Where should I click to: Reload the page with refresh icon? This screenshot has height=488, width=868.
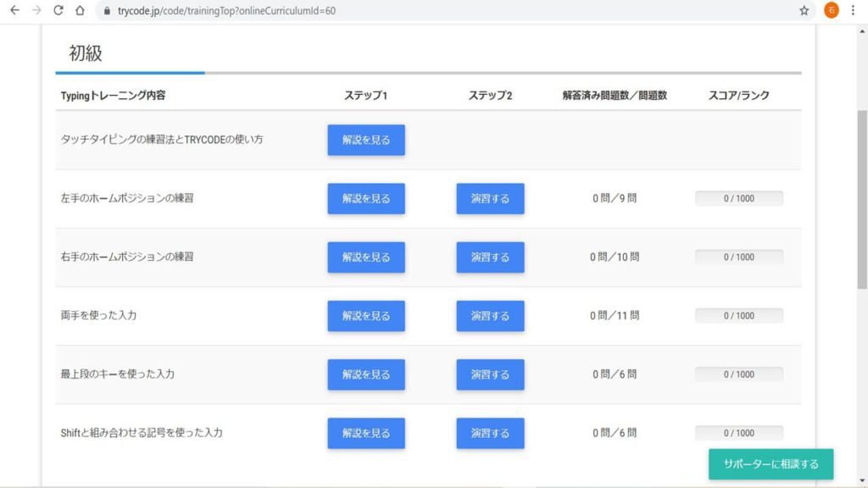[x=58, y=11]
